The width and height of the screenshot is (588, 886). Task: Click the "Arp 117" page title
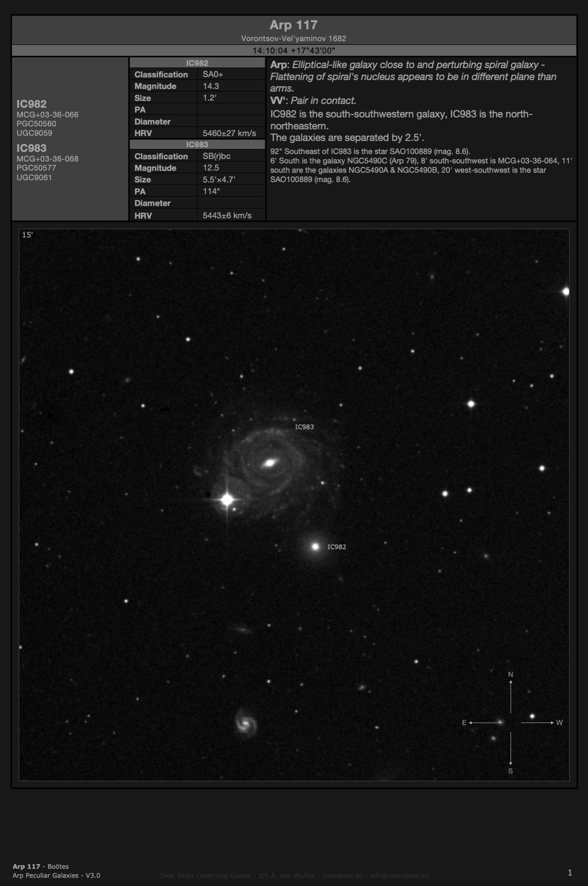click(294, 25)
